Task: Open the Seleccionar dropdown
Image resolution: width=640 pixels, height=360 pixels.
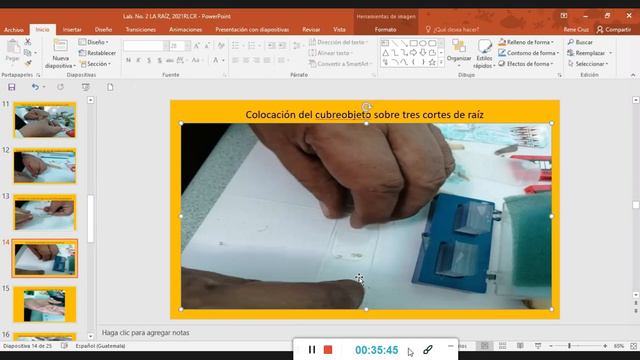Action: pos(588,64)
